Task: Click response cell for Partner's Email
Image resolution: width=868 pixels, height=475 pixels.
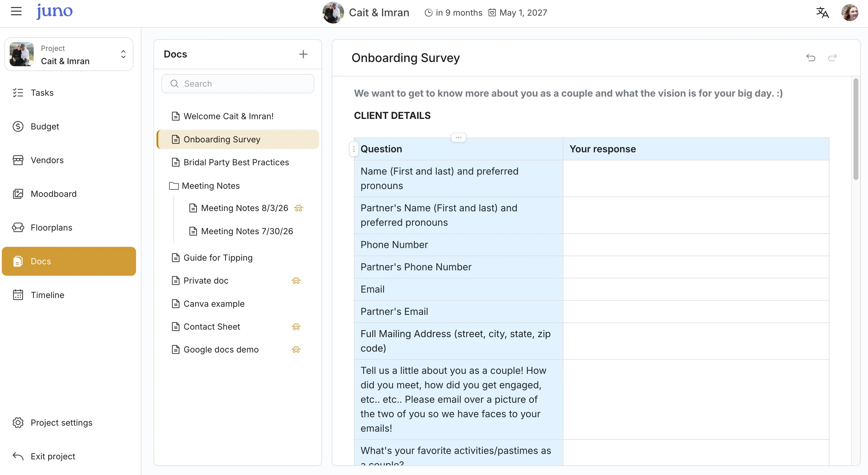Action: (696, 312)
